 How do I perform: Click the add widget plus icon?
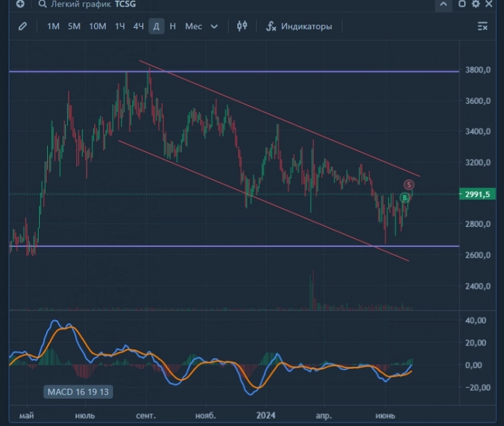coord(21,4)
